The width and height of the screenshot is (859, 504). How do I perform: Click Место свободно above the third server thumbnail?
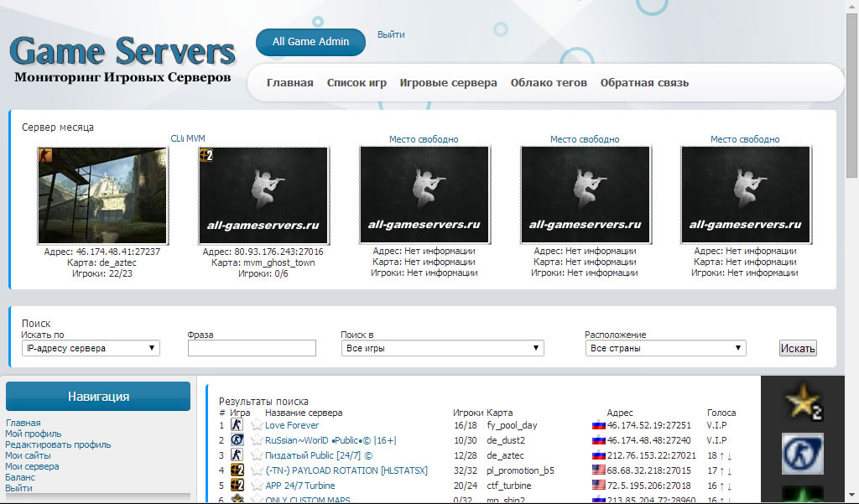(424, 139)
